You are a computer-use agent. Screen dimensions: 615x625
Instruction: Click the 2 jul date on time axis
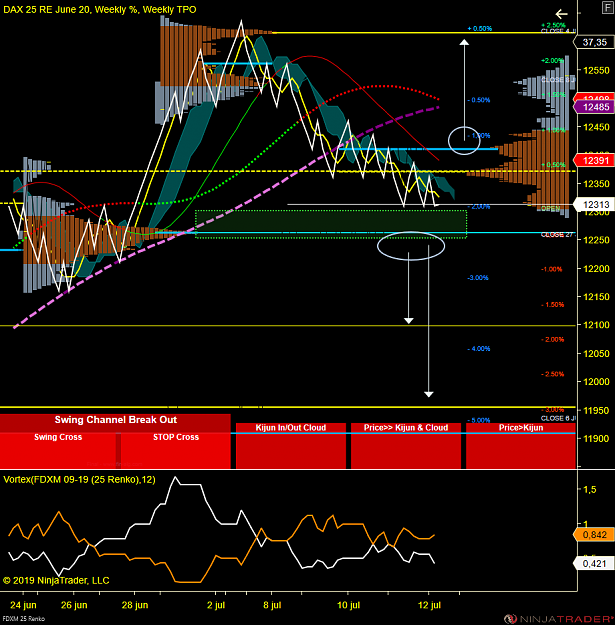(x=216, y=605)
